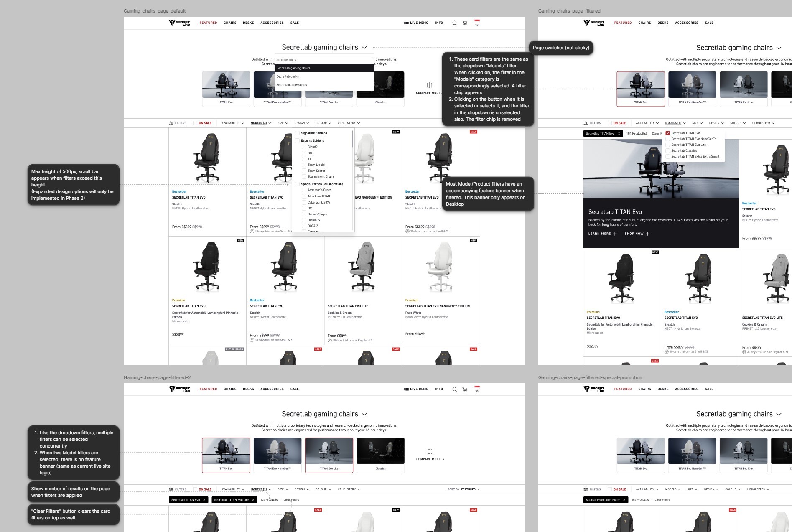Image resolution: width=792 pixels, height=532 pixels.
Task: Remove the Special Promotion Filter chip
Action: 624,500
